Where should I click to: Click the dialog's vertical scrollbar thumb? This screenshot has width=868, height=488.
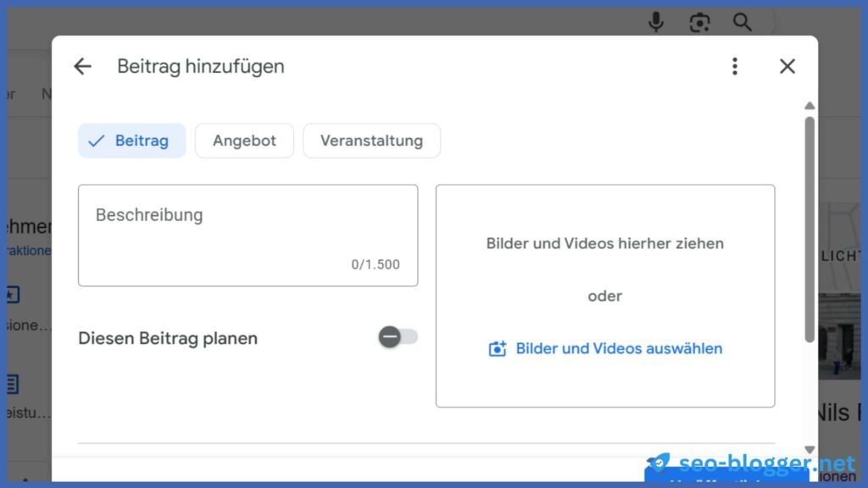tap(810, 229)
